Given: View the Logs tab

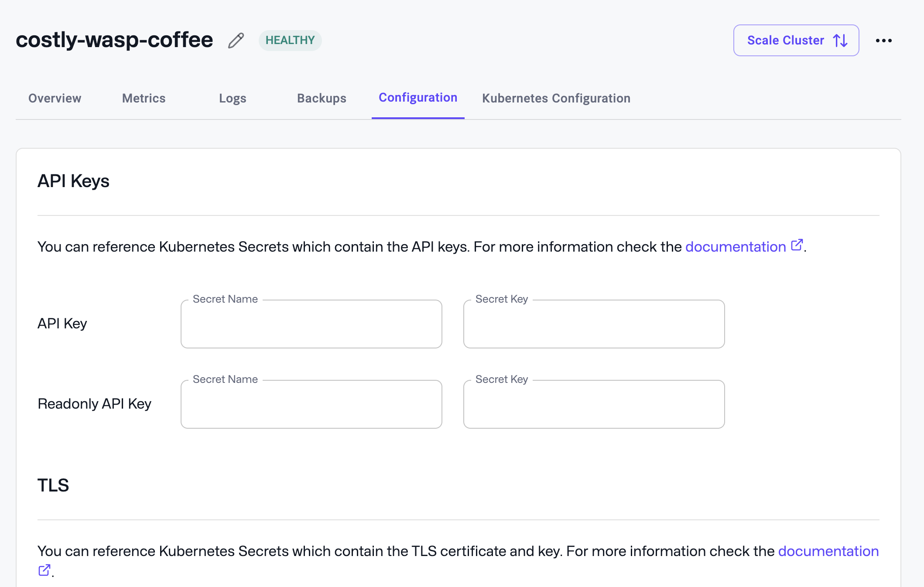Looking at the screenshot, I should tap(233, 98).
